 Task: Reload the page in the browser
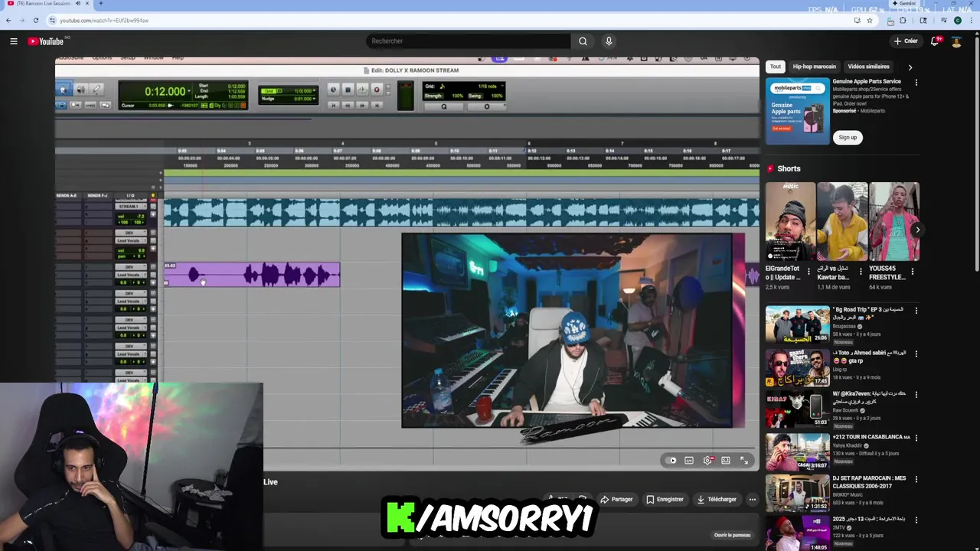[x=35, y=21]
